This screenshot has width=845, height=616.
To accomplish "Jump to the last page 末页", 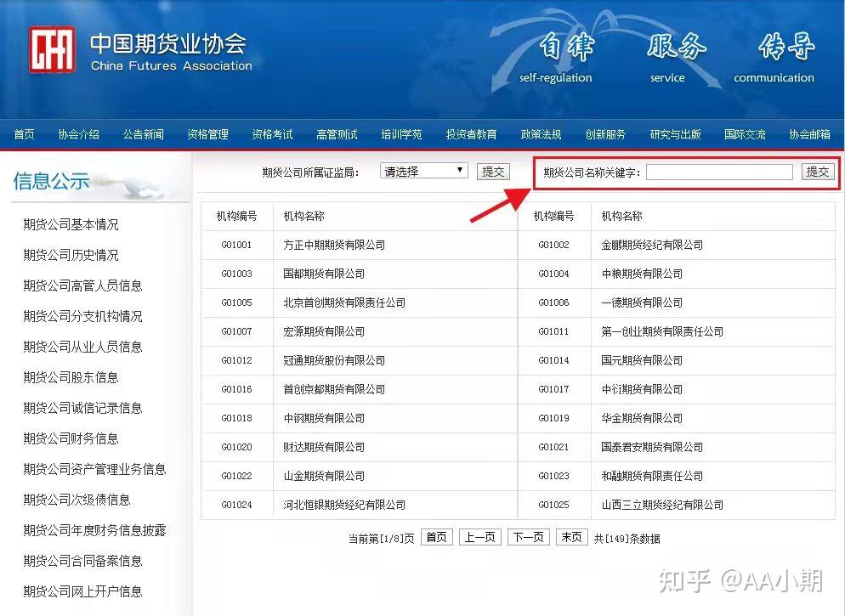I will [571, 537].
